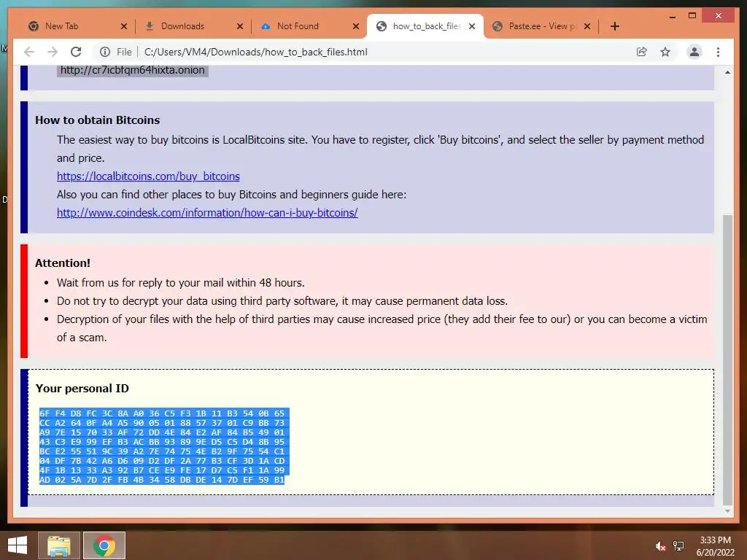This screenshot has height=560, width=747.
Task: Click the personal ID row starting with CC A2
Action: (162, 423)
